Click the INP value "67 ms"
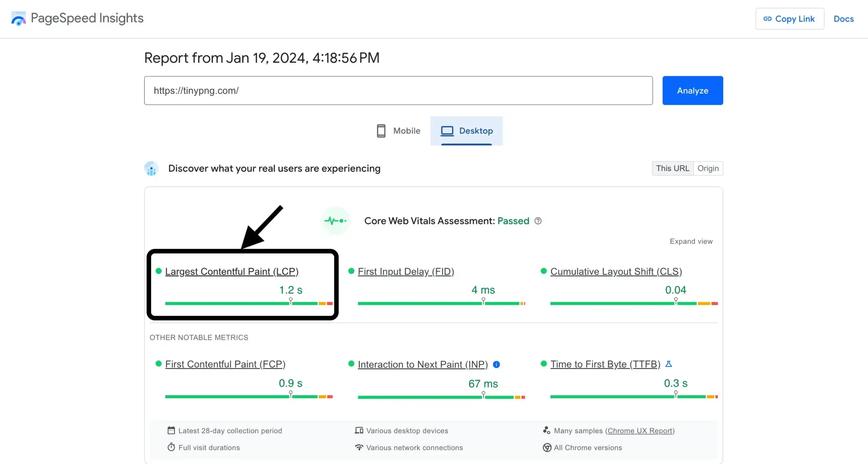Image resolution: width=868 pixels, height=464 pixels. [x=483, y=384]
